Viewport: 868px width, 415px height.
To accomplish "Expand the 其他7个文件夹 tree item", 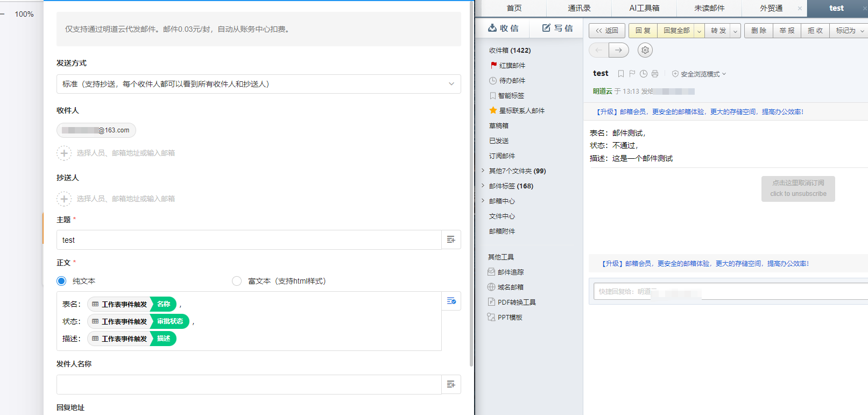I will pos(483,171).
